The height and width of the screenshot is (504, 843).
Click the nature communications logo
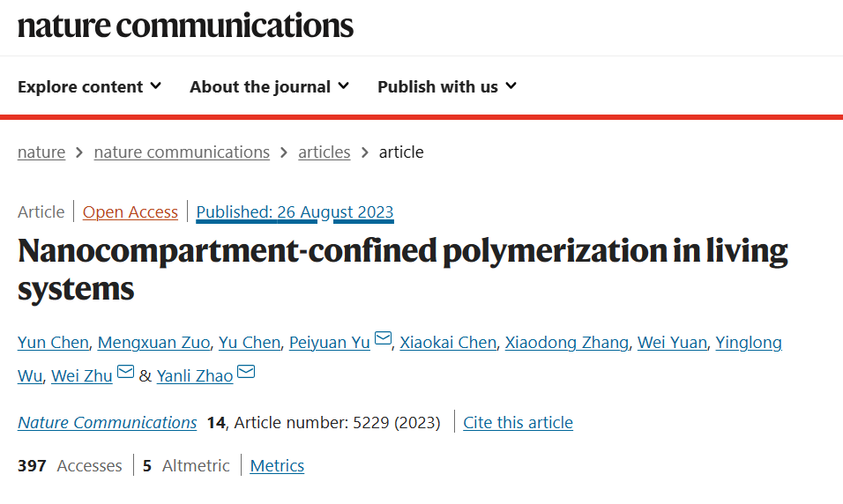pos(185,26)
